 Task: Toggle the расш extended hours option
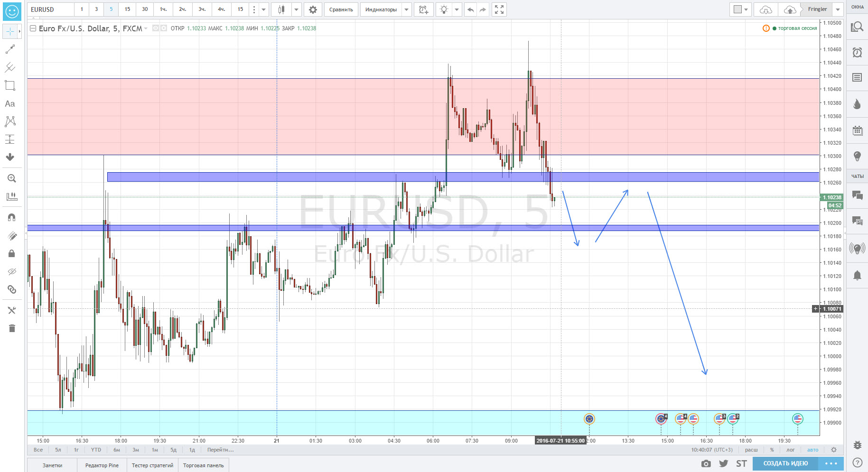[x=751, y=450]
